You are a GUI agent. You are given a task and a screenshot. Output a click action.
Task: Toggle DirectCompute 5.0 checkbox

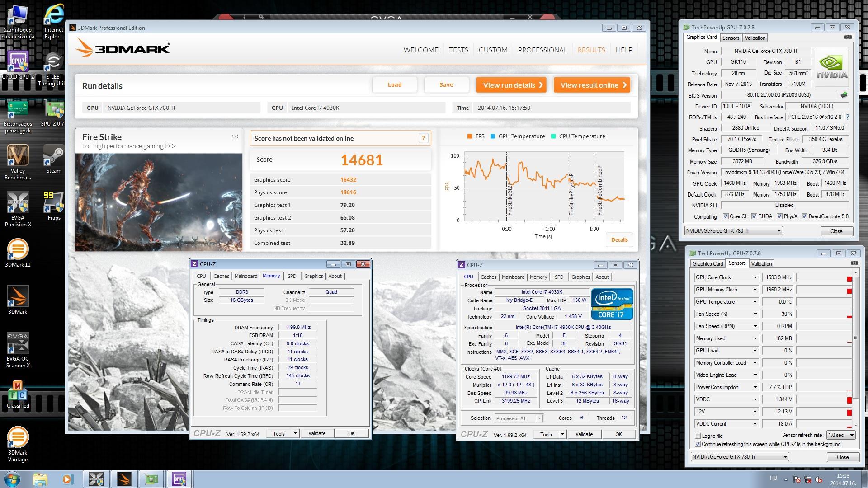tap(804, 216)
